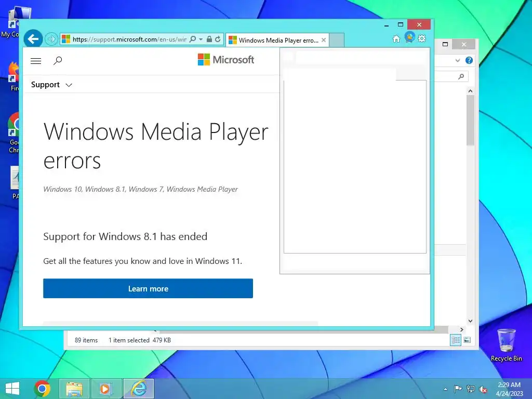The width and height of the screenshot is (532, 399).
Task: Open the hamburger menu on the Microsoft page
Action: [x=36, y=61]
